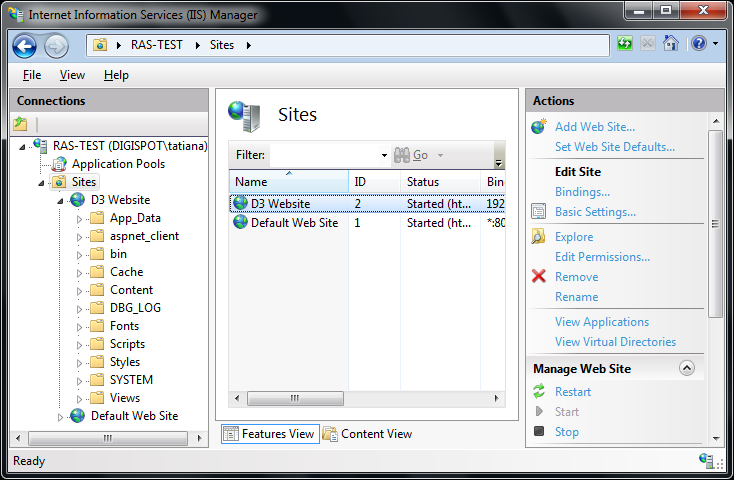Screen dimensions: 734x480
Task: Click the Remove red X icon
Action: click(539, 277)
